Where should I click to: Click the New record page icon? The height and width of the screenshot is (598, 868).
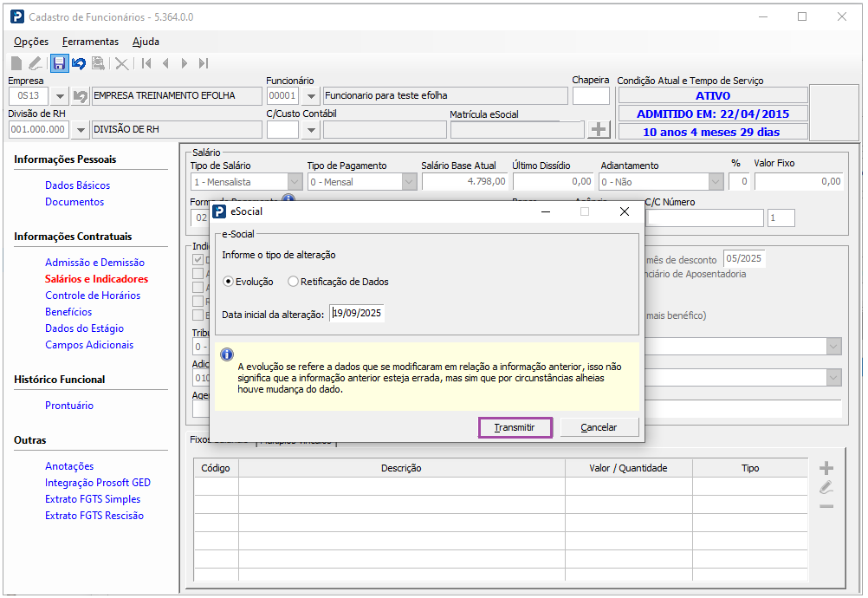pos(16,63)
